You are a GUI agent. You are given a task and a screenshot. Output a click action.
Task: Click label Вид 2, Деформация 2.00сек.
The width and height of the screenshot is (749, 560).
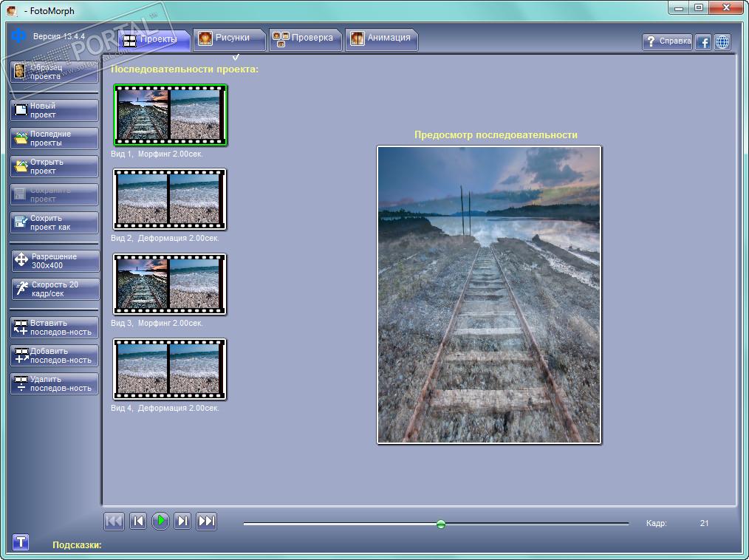(165, 238)
